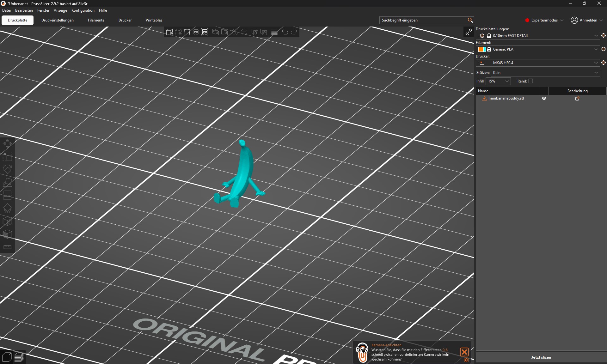607x364 pixels.
Task: Open the Anzeige menu
Action: (x=60, y=10)
